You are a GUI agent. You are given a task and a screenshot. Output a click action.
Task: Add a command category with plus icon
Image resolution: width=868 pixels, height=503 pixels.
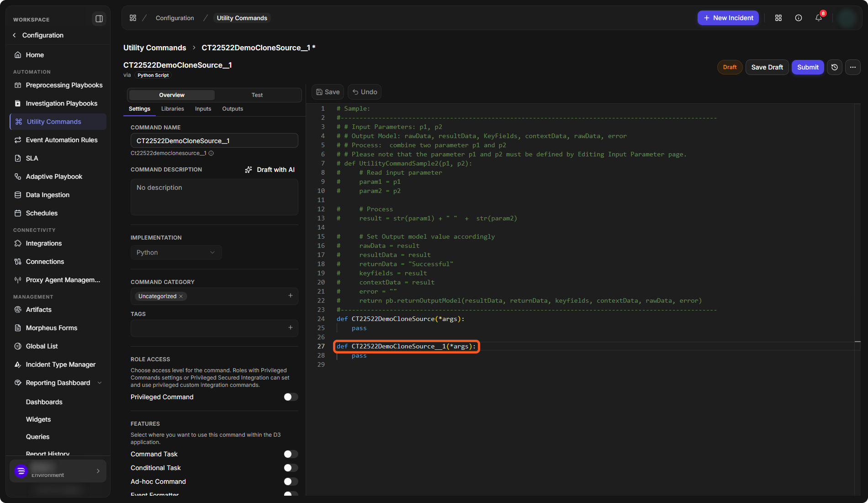(x=291, y=295)
